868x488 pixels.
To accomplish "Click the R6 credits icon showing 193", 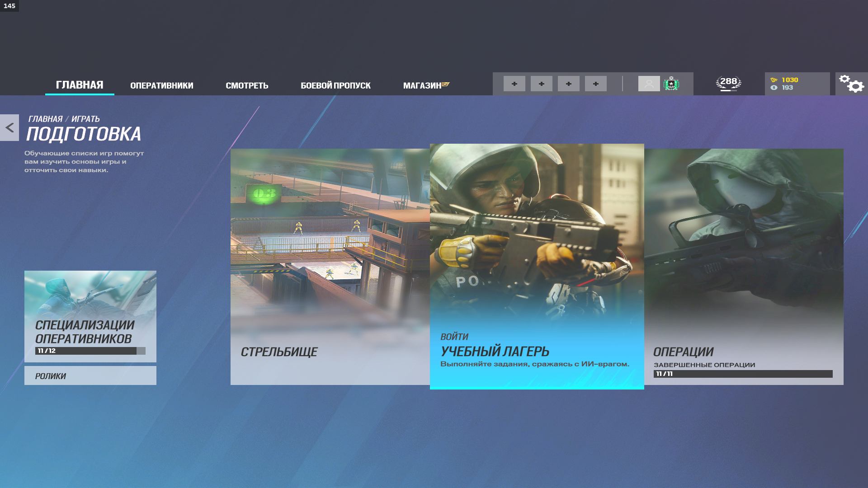I will coord(774,88).
